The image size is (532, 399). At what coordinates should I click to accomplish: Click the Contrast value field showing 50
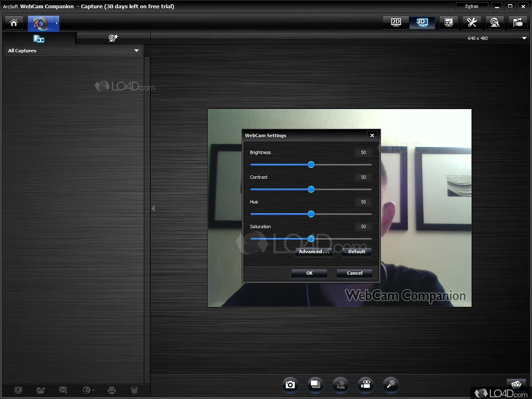coord(363,177)
